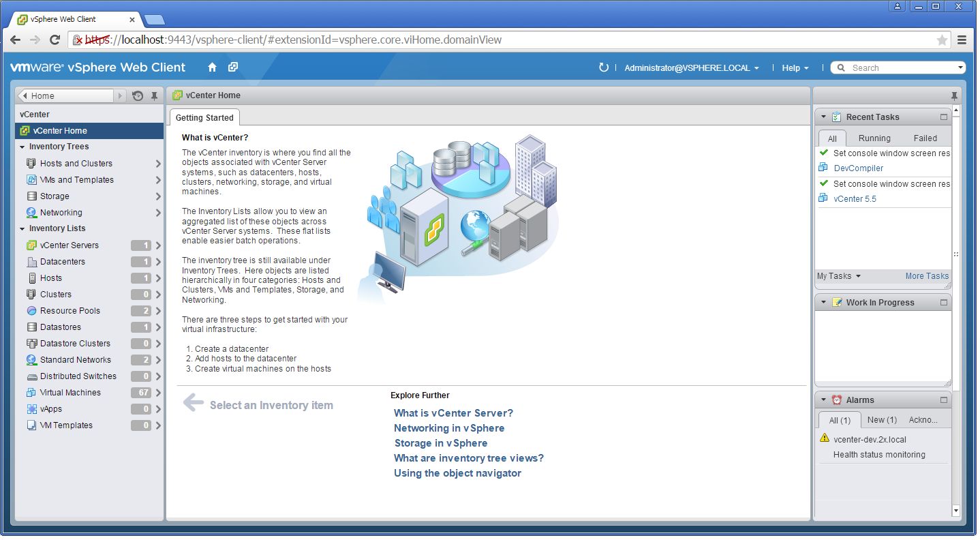Open Datastores inventory list
This screenshot has width=980, height=540.
pyautogui.click(x=89, y=327)
